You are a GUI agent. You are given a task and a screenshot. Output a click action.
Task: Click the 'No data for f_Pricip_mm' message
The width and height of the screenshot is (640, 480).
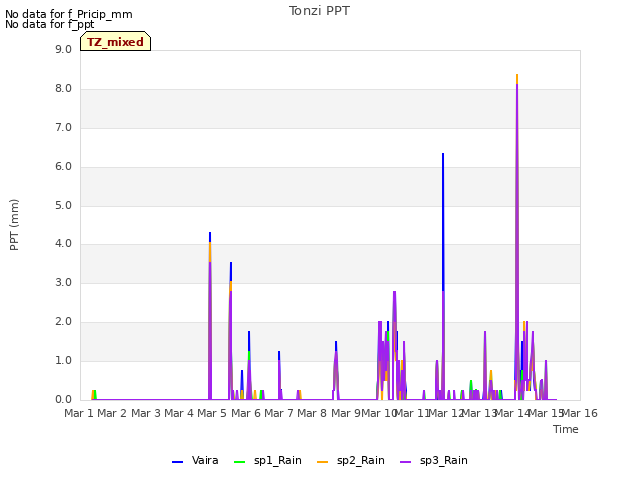[x=69, y=14]
